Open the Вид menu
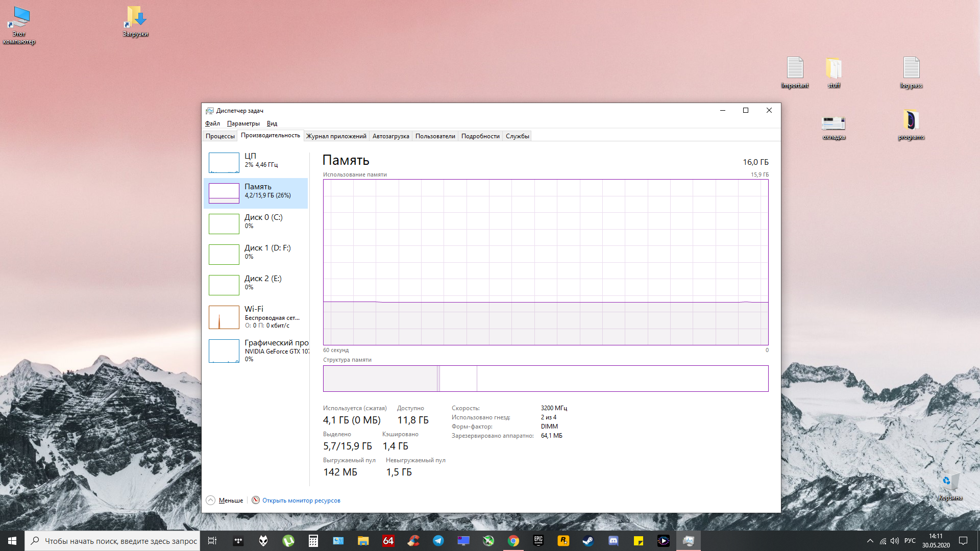The width and height of the screenshot is (980, 551). pyautogui.click(x=272, y=123)
